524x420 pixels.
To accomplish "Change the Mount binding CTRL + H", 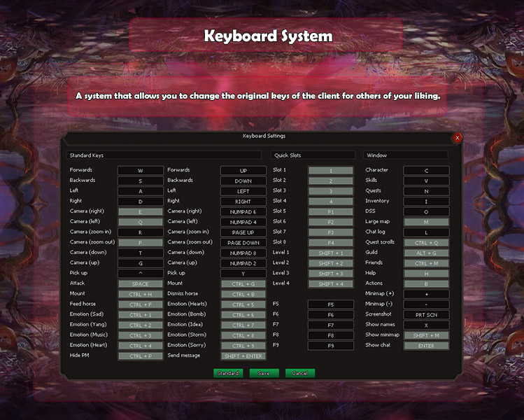I will 141,294.
